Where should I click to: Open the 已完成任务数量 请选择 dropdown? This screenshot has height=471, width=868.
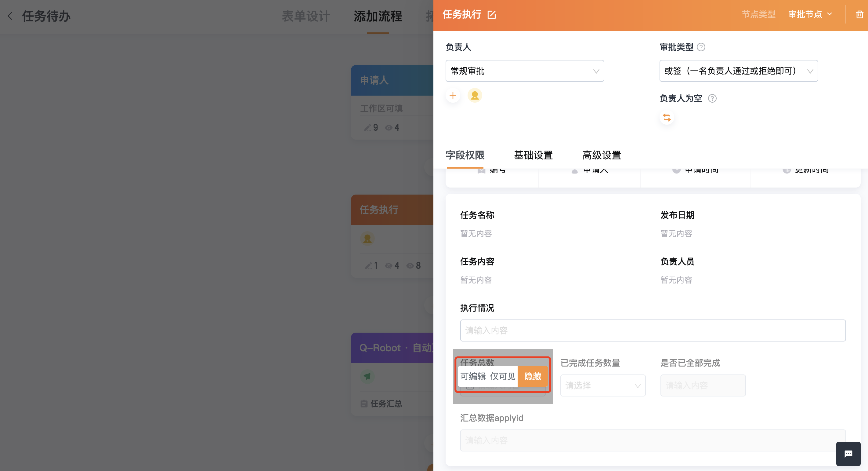tap(603, 385)
